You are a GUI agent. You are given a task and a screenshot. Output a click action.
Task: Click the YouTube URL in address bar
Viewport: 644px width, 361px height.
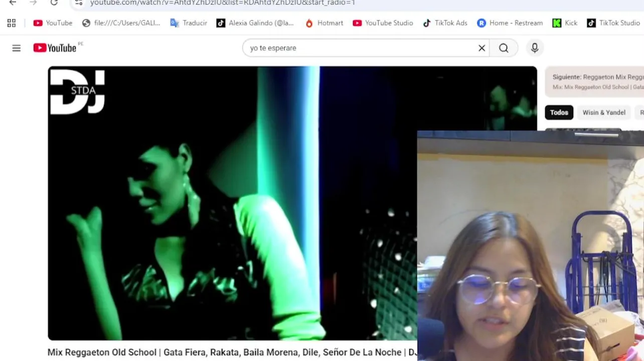tap(223, 3)
